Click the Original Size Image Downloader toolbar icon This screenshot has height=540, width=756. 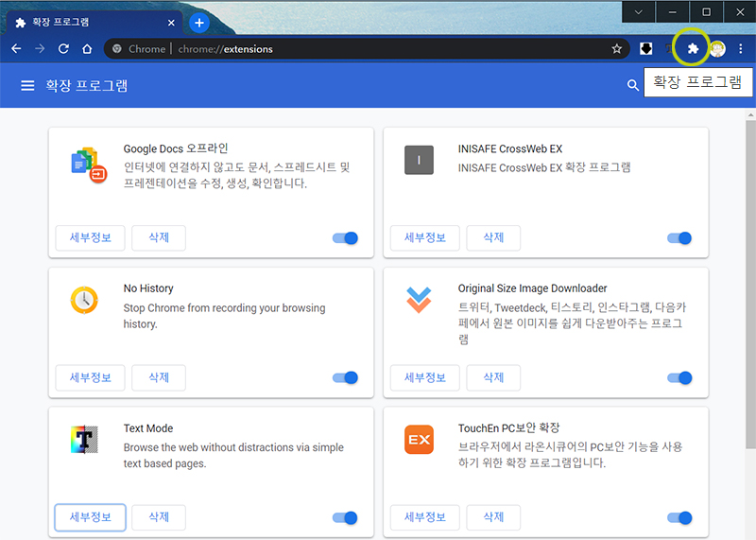tap(646, 48)
